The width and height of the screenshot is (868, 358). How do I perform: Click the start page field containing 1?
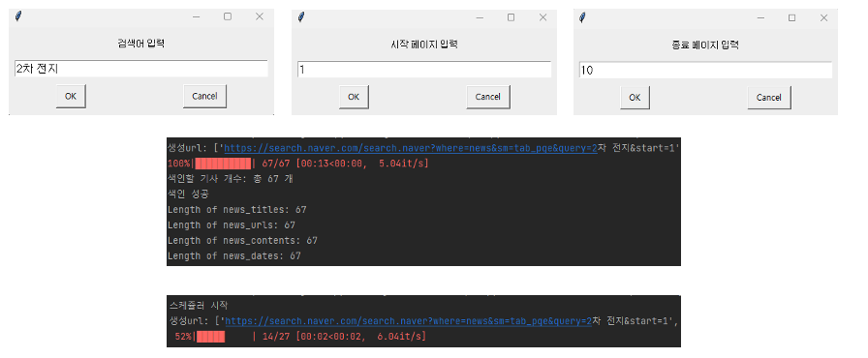[424, 70]
